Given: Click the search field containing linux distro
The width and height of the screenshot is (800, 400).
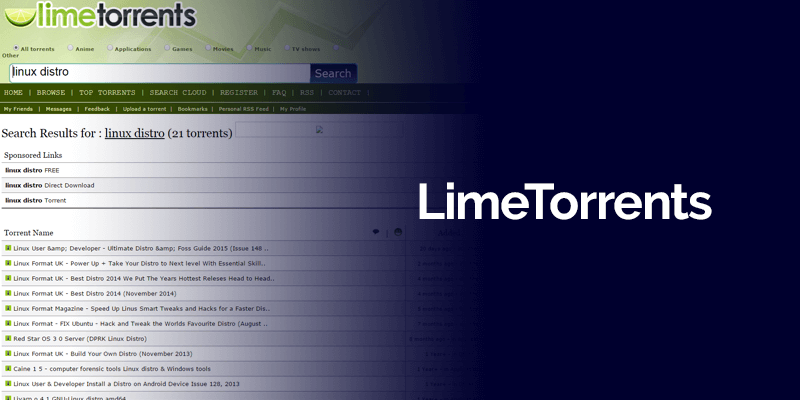Looking at the screenshot, I should click(160, 73).
